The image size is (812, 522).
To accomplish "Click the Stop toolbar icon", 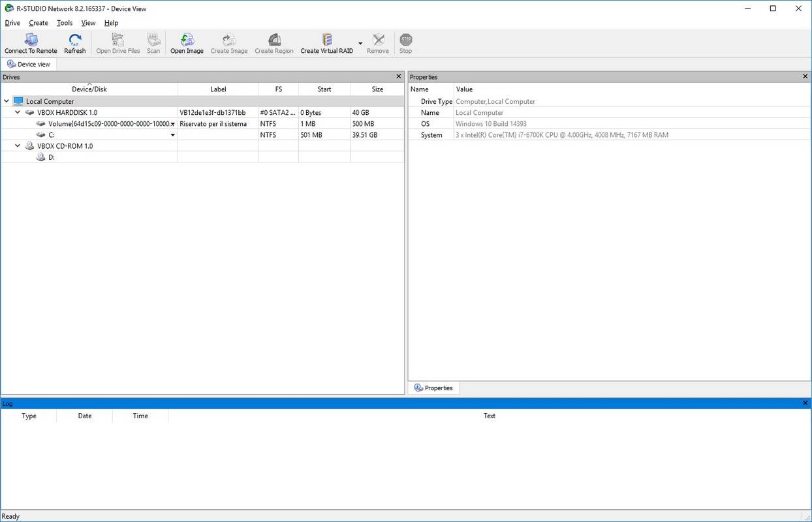I will pyautogui.click(x=405, y=40).
